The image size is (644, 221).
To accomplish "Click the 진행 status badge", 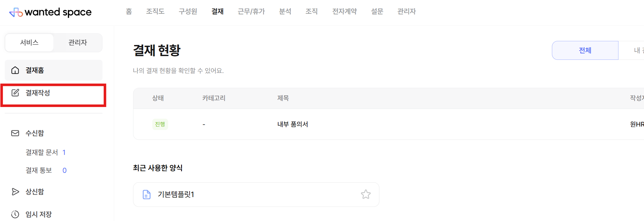I will (x=160, y=124).
